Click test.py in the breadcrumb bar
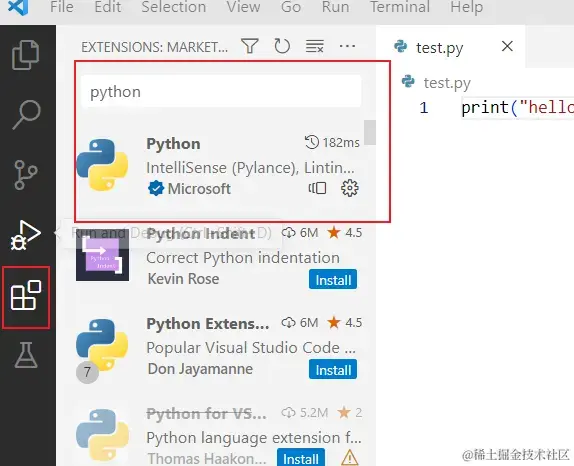574x466 pixels. [x=447, y=83]
